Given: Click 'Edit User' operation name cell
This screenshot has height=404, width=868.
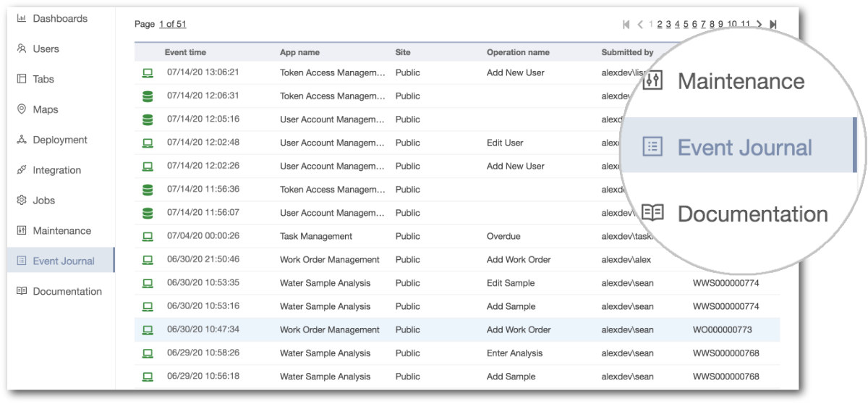Looking at the screenshot, I should tap(505, 143).
